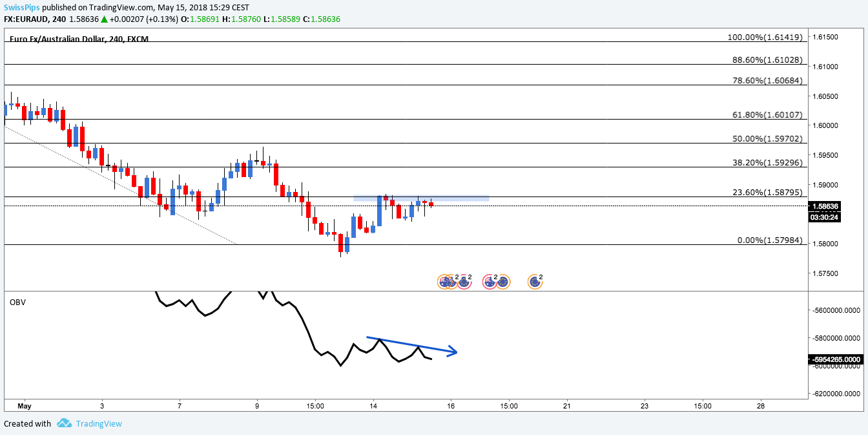Click the EU flag event icon without number badge
Image resolution: width=868 pixels, height=435 pixels.
point(503,282)
